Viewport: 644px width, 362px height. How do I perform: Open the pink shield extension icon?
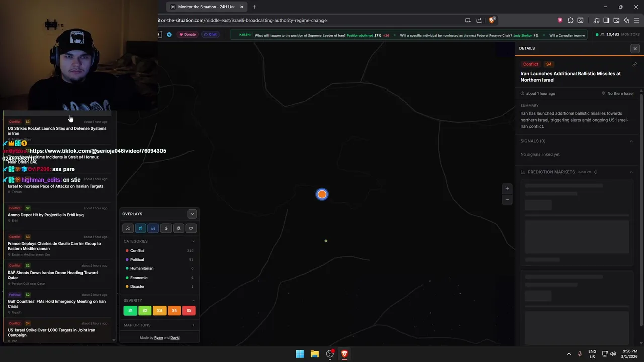click(x=560, y=20)
